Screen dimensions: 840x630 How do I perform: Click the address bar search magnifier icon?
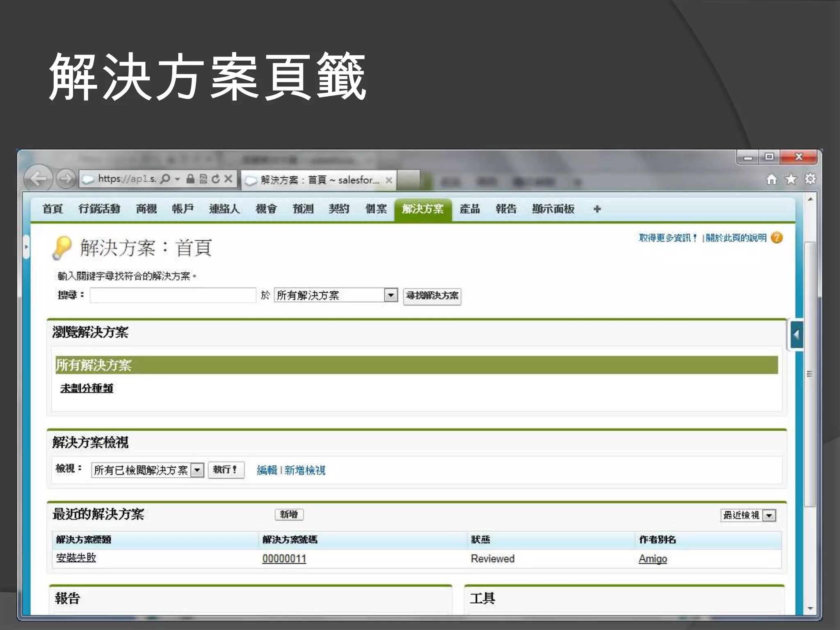coord(165,179)
